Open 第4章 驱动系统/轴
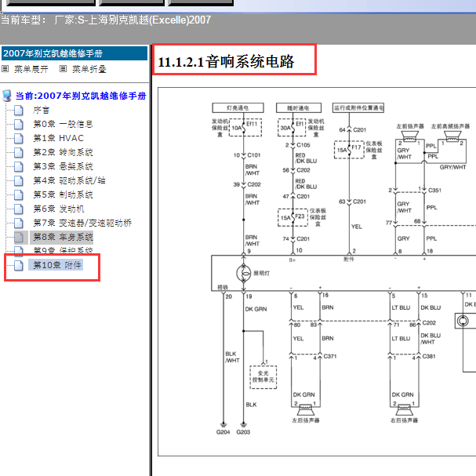This screenshot has height=476, width=476. [69, 180]
